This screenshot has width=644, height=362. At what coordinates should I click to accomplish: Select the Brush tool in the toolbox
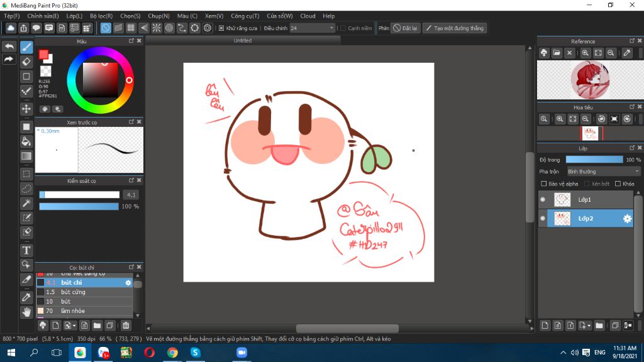tap(26, 47)
